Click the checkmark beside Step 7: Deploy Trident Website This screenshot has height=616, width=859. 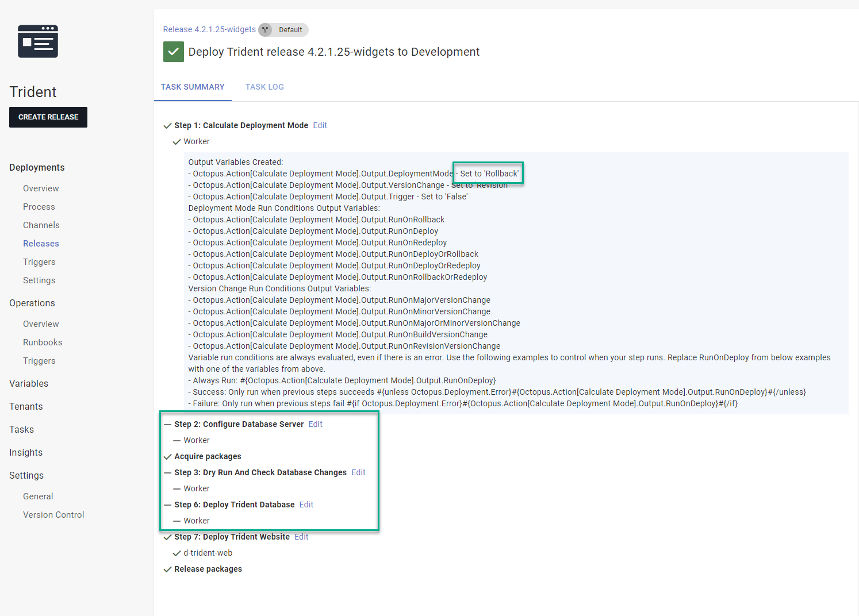click(x=167, y=537)
